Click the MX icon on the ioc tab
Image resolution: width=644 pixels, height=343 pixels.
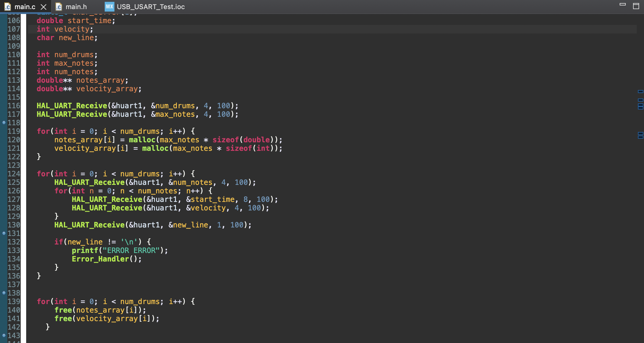point(109,6)
